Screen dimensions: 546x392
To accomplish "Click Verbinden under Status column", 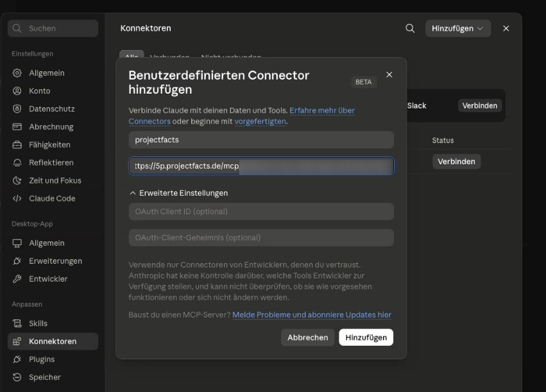I will (456, 162).
